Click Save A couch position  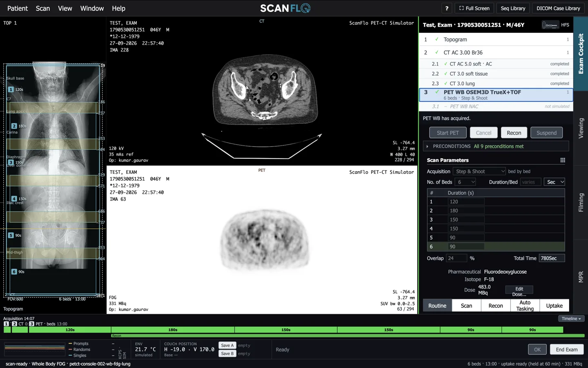coord(227,346)
